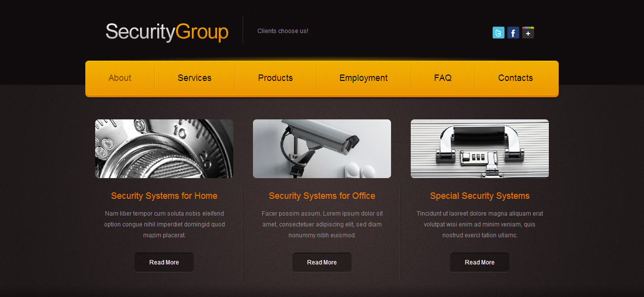This screenshot has width=644, height=297.
Task: Click the 'Clients choose us!' tagline
Action: pyautogui.click(x=283, y=31)
